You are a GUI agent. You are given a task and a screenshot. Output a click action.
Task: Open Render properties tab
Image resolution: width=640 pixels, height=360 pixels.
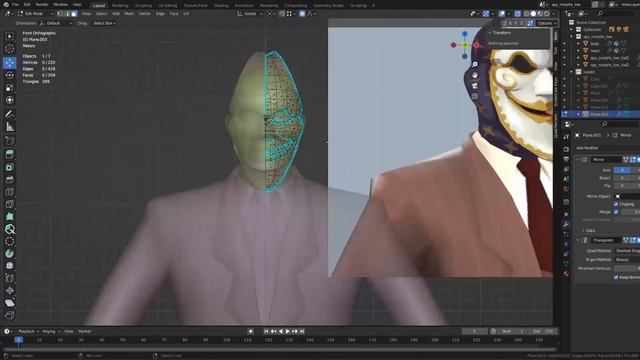(566, 149)
